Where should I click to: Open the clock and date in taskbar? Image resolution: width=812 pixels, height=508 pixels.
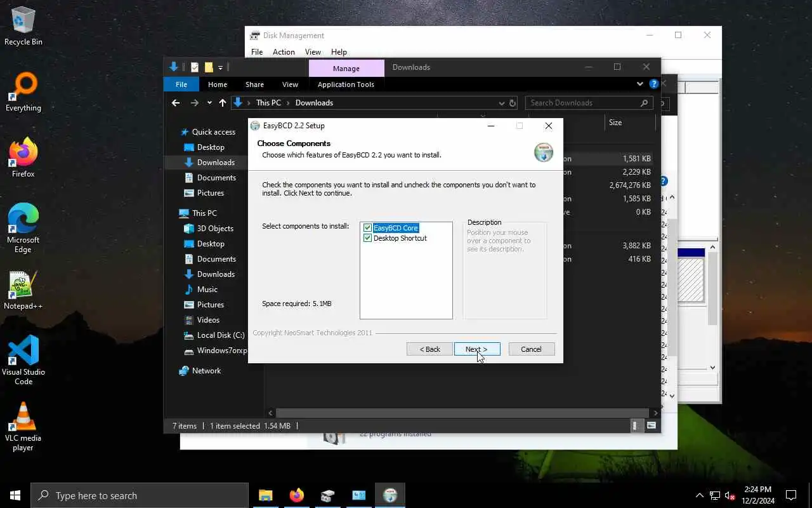pyautogui.click(x=757, y=495)
